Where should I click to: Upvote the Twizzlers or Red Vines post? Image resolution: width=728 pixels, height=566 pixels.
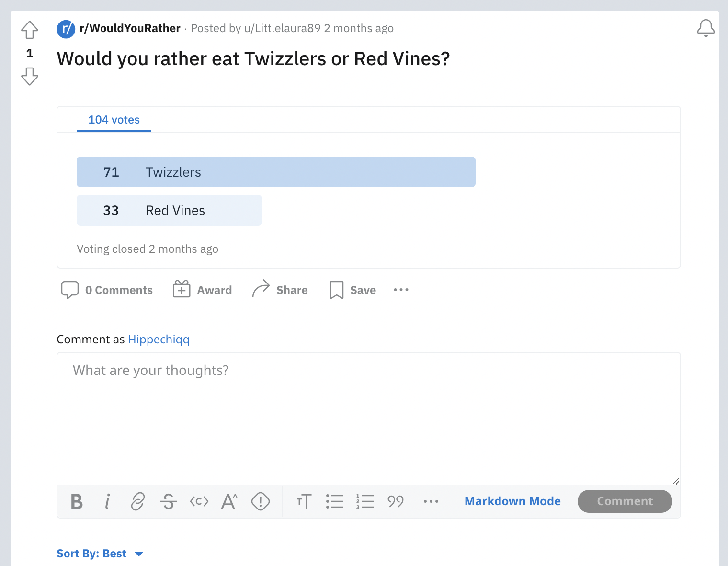(30, 30)
